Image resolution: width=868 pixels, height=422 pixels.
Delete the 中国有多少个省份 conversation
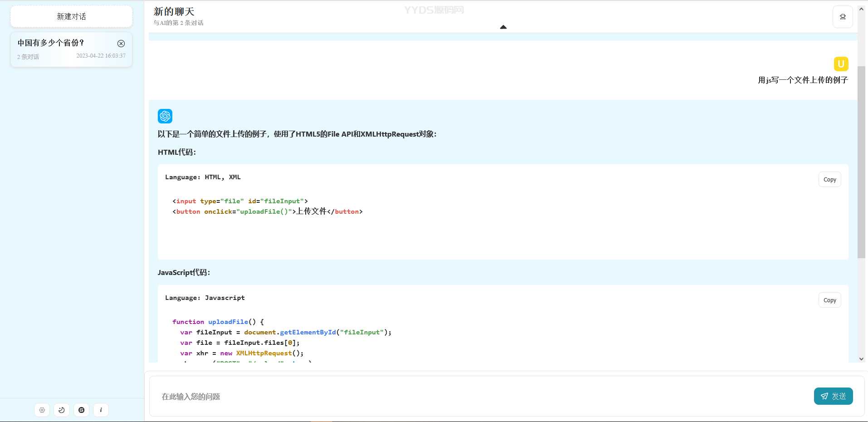click(121, 44)
